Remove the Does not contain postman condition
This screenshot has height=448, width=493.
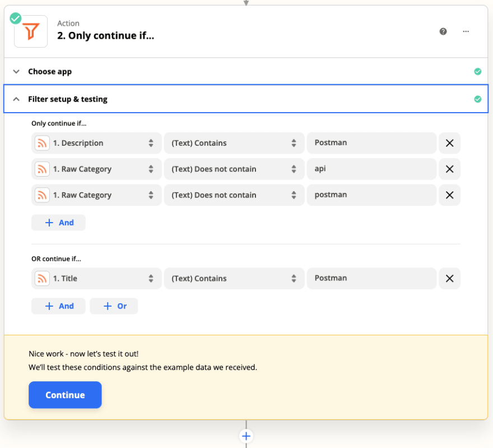(450, 195)
